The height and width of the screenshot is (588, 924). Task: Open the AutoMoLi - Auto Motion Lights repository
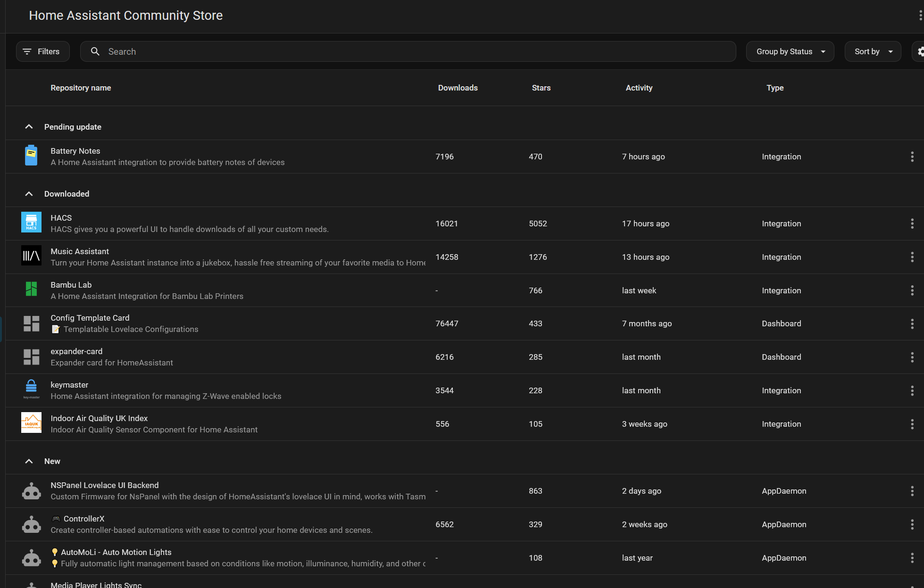pos(116,552)
